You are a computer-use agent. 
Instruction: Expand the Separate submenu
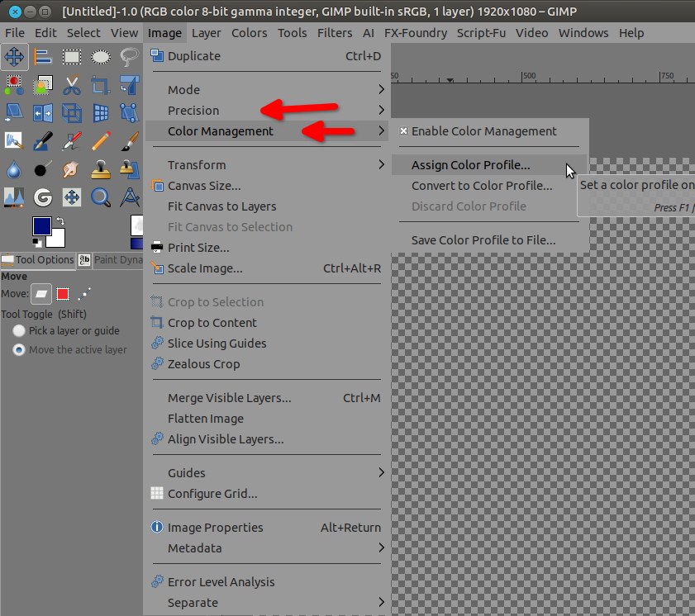click(x=267, y=602)
